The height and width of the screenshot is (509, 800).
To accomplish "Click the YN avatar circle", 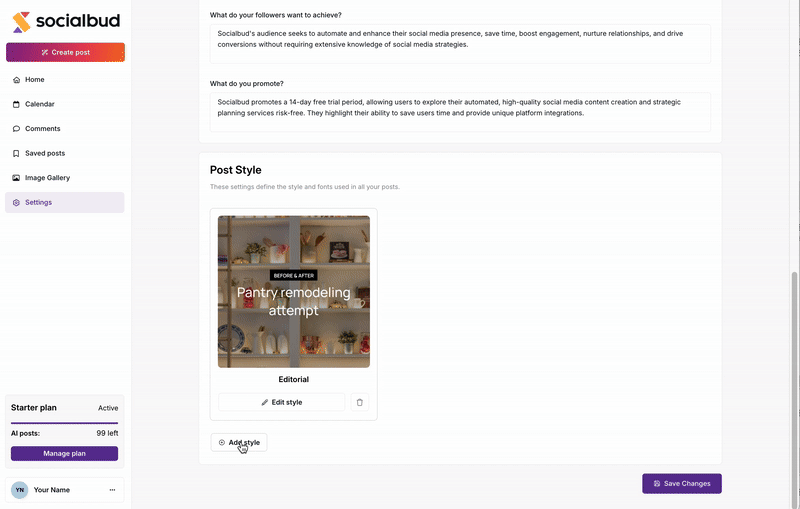I will pos(20,490).
